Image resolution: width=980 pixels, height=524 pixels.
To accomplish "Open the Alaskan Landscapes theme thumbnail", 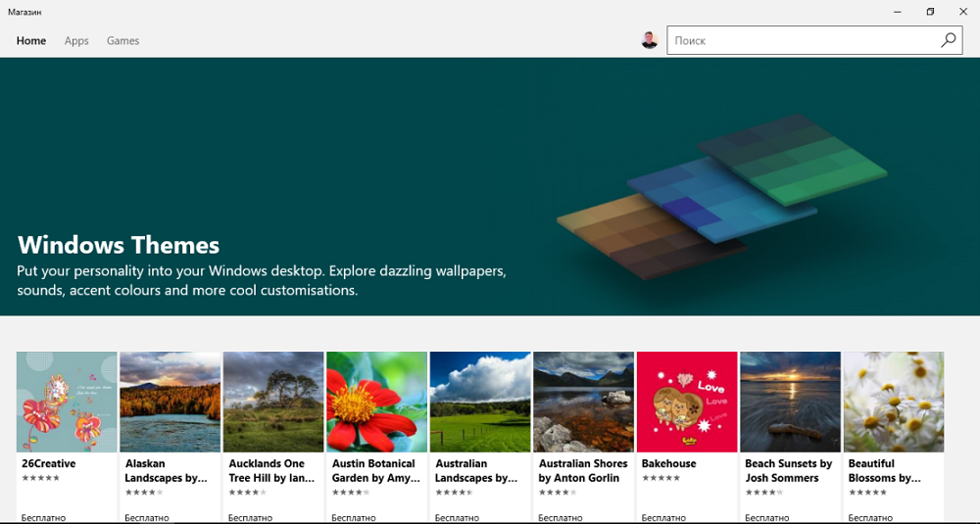I will tap(170, 402).
